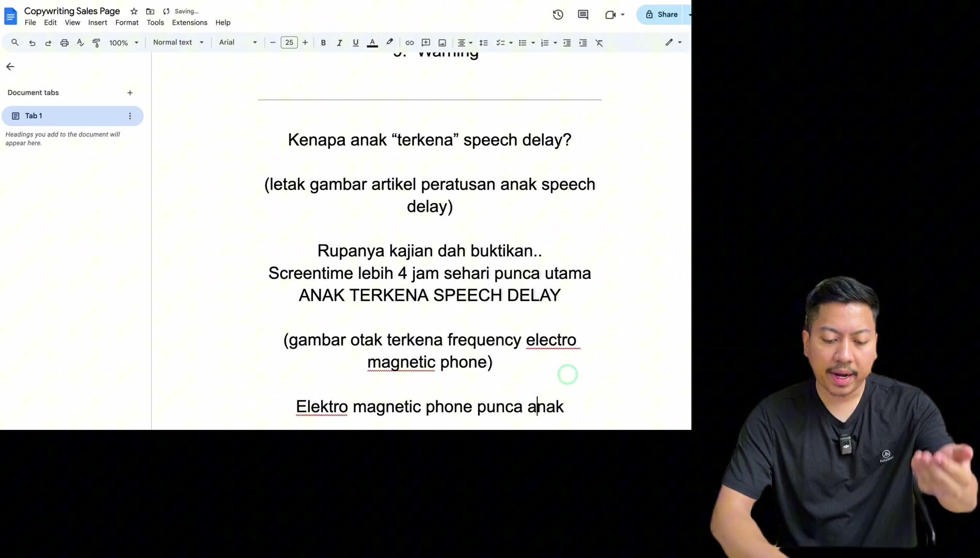Screen dimensions: 980x558
Task: Decrease the indent
Action: click(x=567, y=43)
